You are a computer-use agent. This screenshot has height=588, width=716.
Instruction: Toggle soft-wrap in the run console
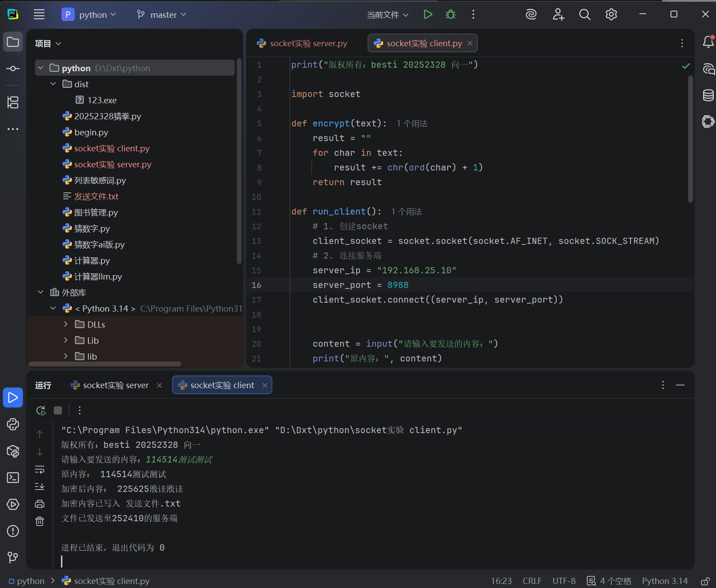coord(40,469)
